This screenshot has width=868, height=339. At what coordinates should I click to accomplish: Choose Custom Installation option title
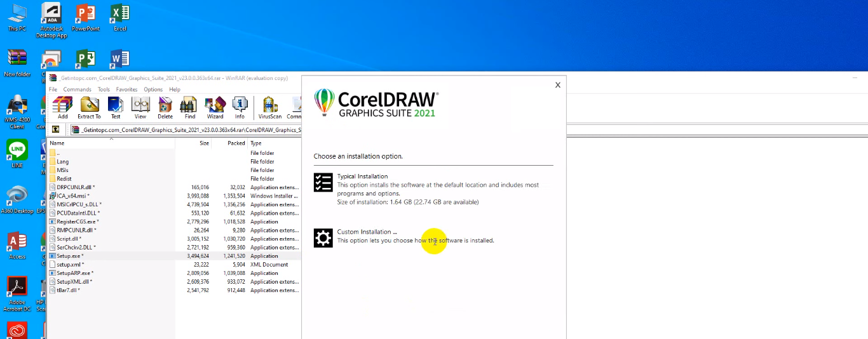[367, 232]
